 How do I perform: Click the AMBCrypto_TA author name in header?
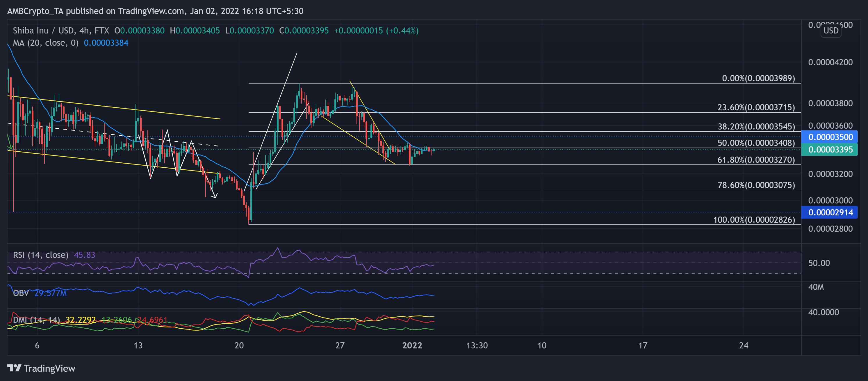35,11
